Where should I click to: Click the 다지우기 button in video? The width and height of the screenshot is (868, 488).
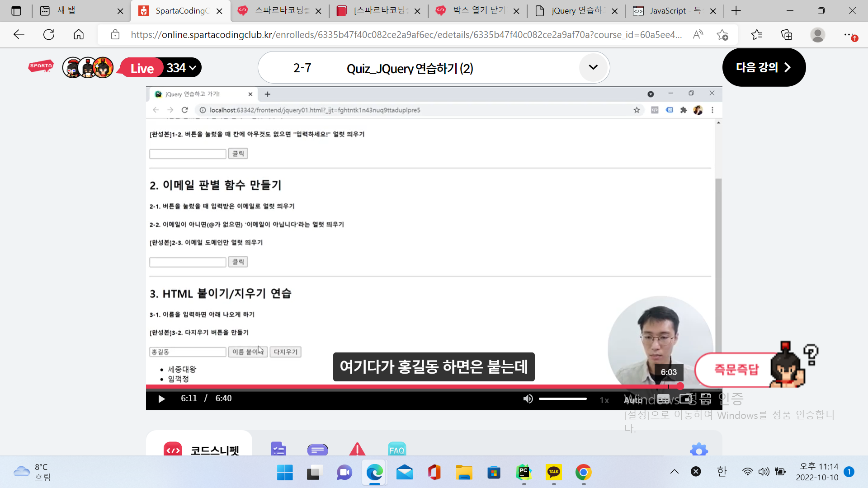coord(285,352)
